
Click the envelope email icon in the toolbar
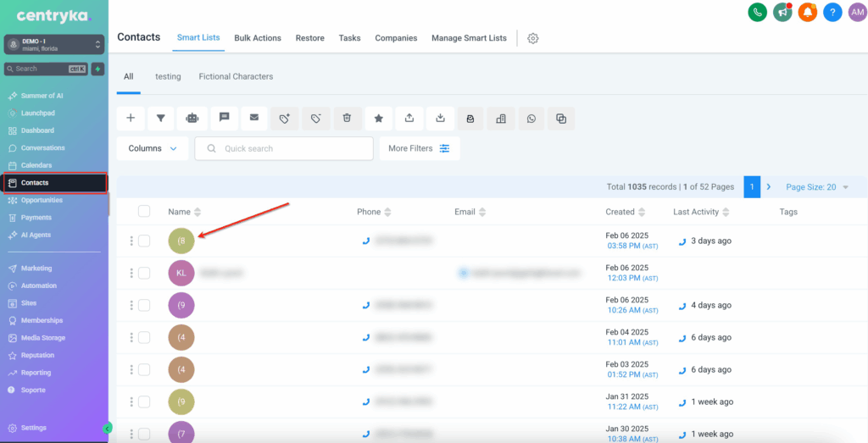[x=254, y=119]
